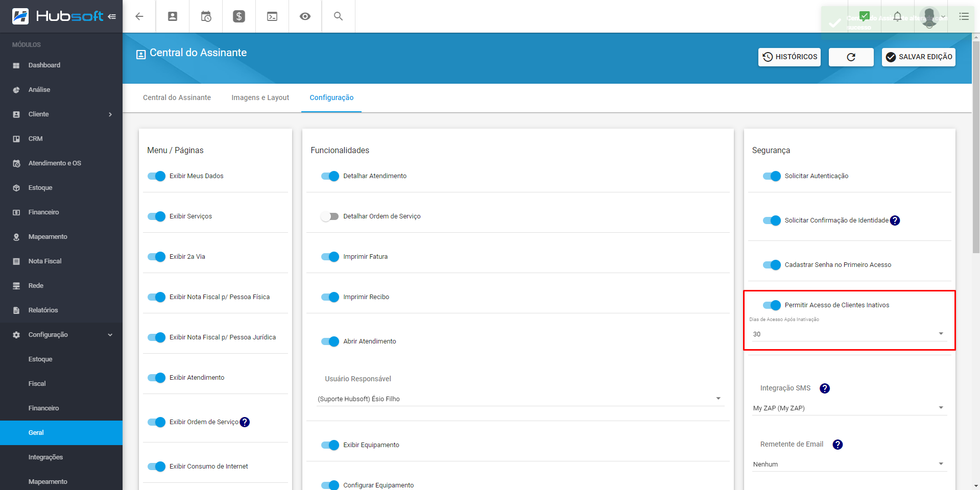The width and height of the screenshot is (980, 490).
Task: Open Remetente de Email Nenhum dropdown
Action: coord(849,464)
